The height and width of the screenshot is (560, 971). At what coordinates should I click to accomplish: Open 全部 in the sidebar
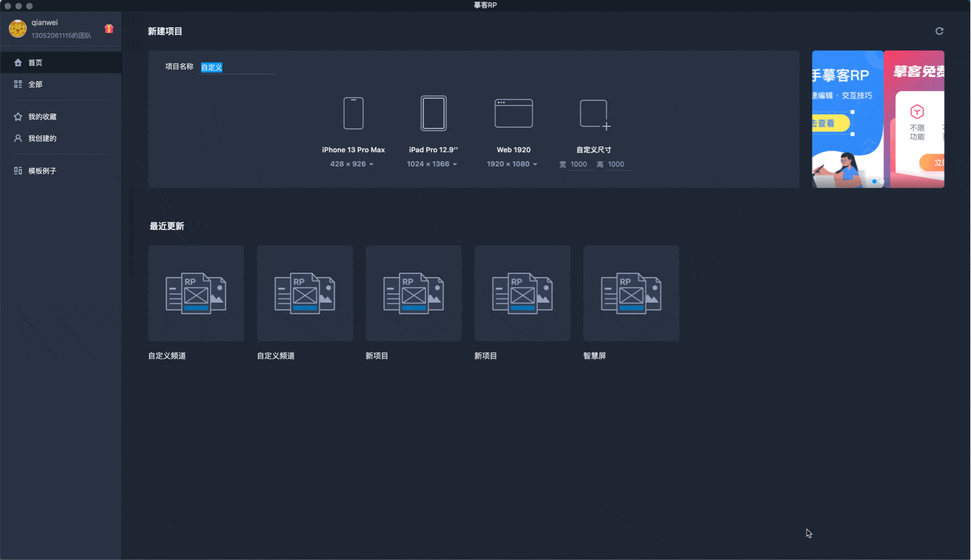(61, 84)
